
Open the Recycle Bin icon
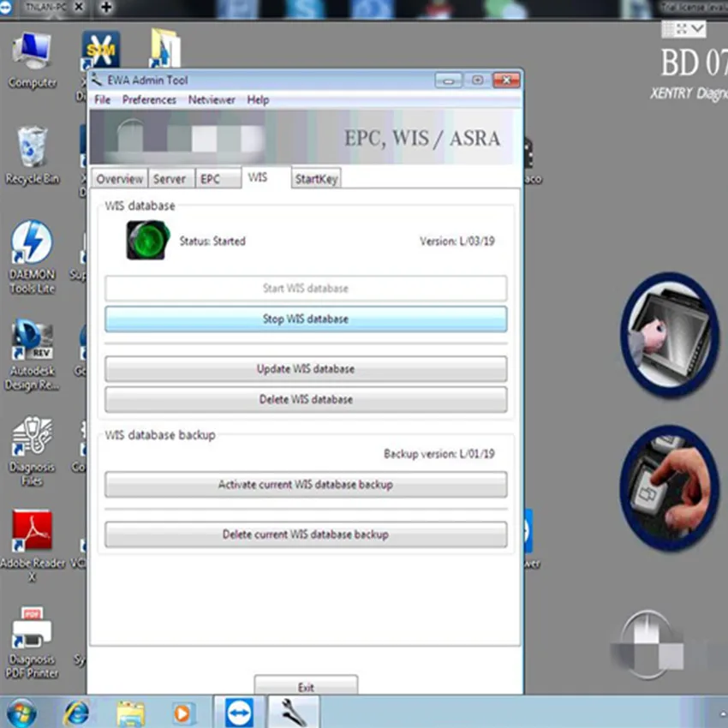(32, 156)
